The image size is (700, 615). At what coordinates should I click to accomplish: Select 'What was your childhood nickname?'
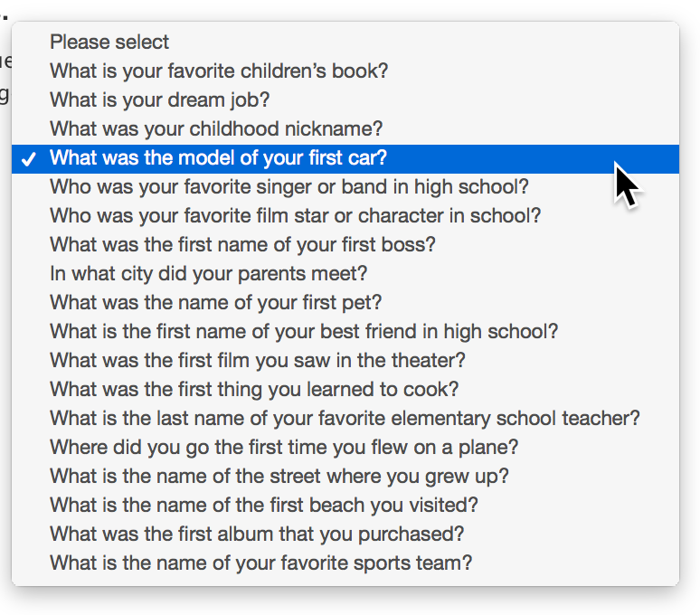pos(345,129)
